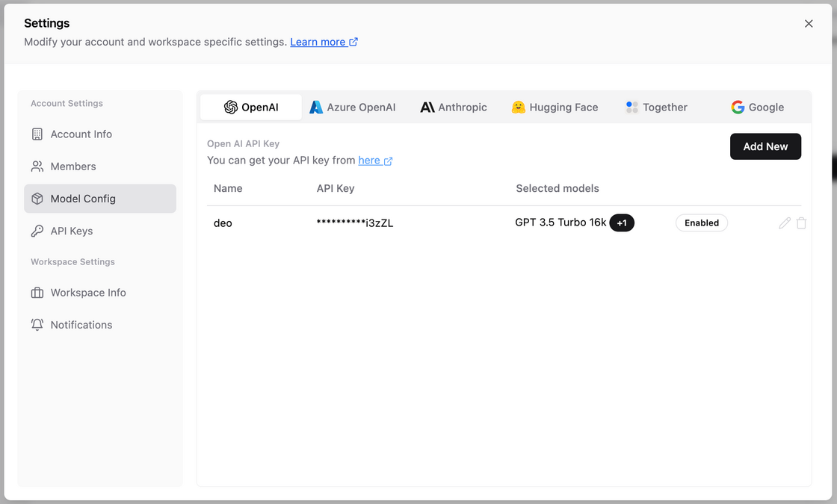
Task: Go to the Together tab
Action: coord(657,108)
